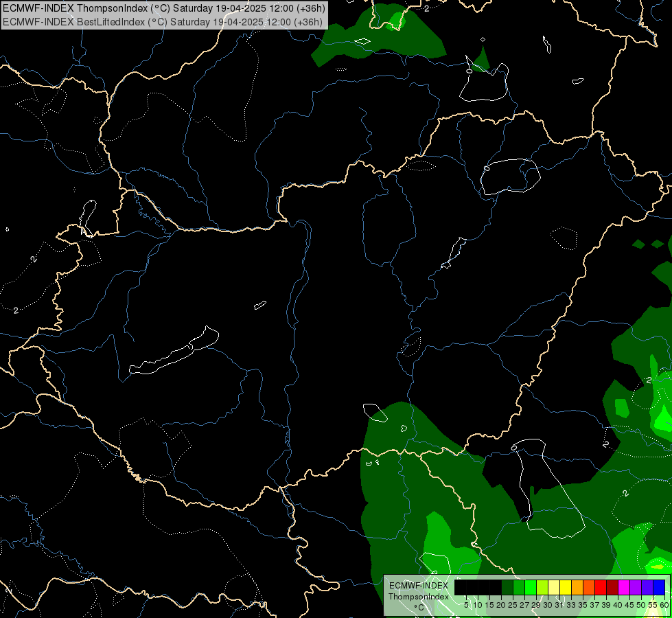Select red-orange 35-37 legend swatch
The width and height of the screenshot is (672, 618).
[x=589, y=587]
